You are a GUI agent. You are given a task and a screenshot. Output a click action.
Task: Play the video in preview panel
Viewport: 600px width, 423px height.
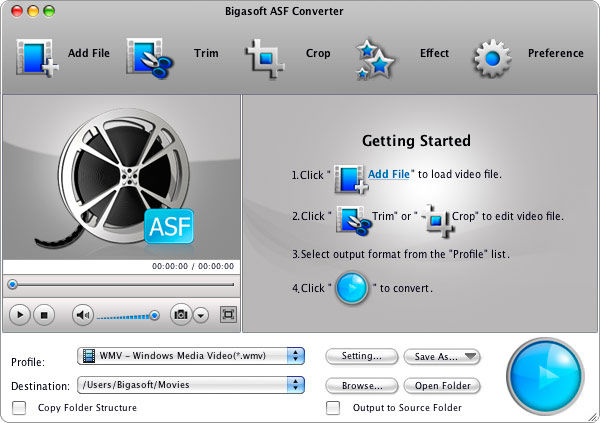pos(20,315)
